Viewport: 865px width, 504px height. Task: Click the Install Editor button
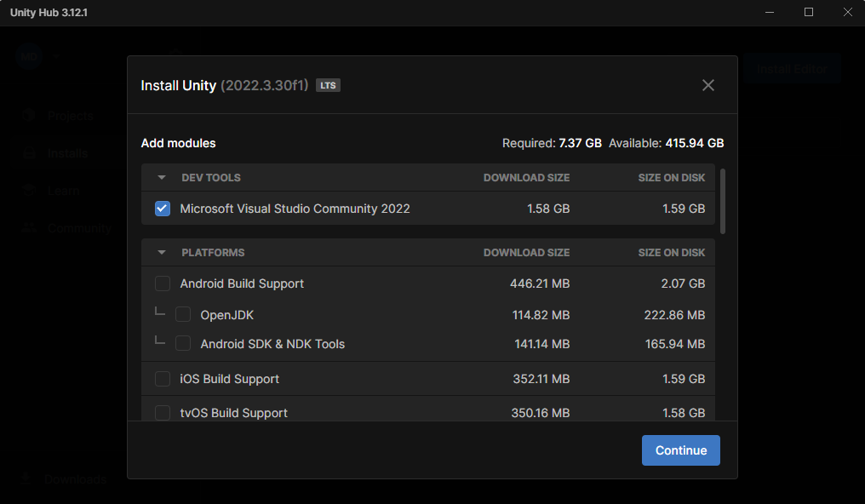pos(792,69)
